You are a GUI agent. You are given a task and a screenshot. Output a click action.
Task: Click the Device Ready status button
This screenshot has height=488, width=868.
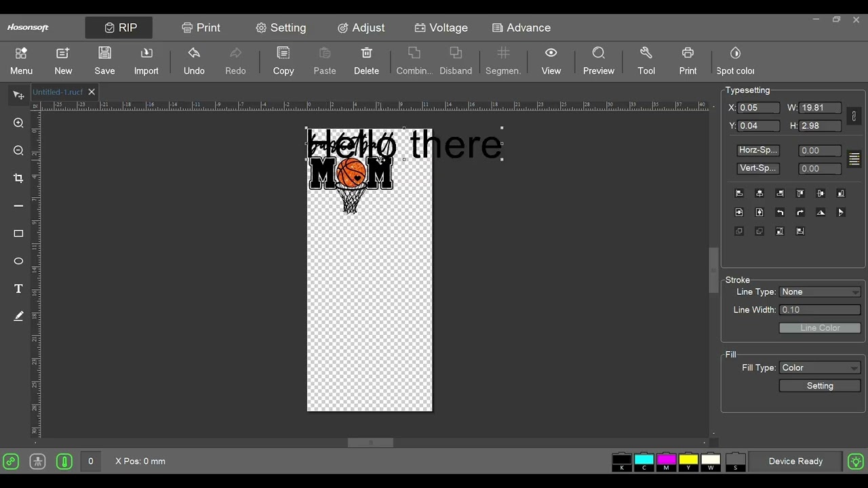[795, 462]
